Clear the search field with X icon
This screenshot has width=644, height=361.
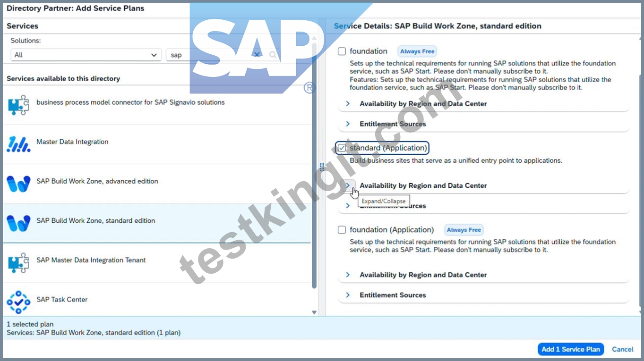(x=257, y=55)
